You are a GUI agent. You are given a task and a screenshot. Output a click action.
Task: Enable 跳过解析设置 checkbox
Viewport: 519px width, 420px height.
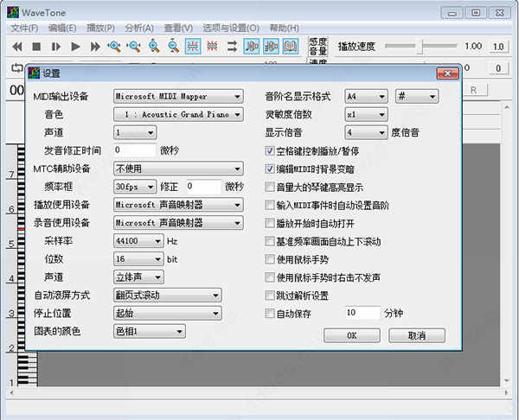point(269,296)
